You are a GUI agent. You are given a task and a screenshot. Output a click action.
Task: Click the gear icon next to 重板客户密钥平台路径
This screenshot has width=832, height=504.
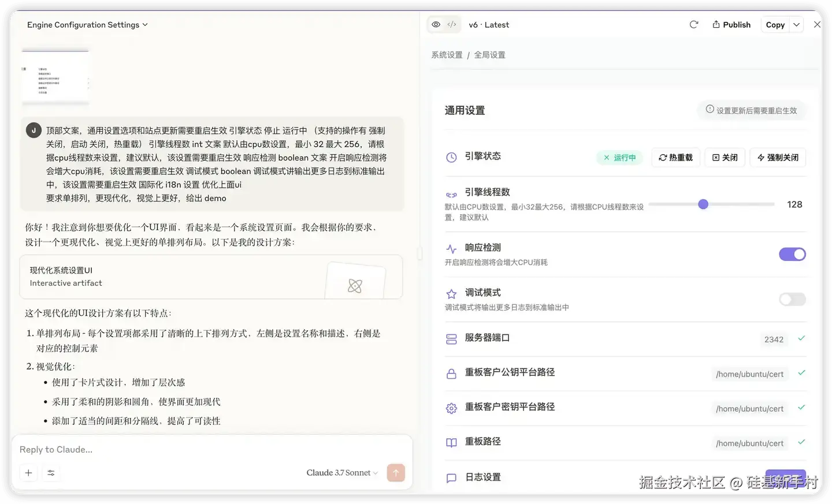point(451,408)
